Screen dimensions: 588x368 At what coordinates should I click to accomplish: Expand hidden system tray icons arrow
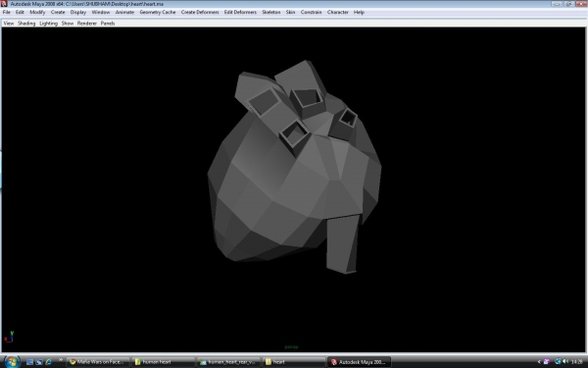[539, 362]
